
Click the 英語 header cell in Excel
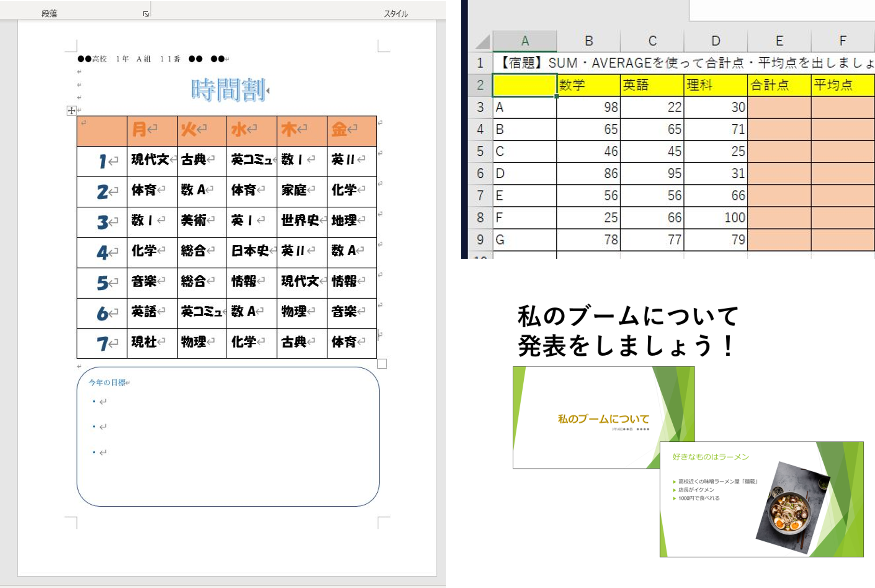[652, 85]
